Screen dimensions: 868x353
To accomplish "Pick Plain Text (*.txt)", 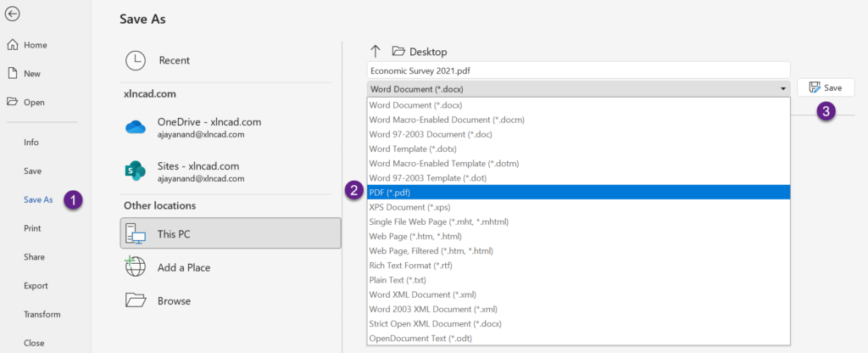I will tap(578, 280).
